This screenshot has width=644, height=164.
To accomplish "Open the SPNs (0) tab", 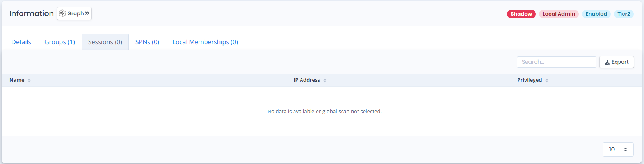I will [x=147, y=42].
